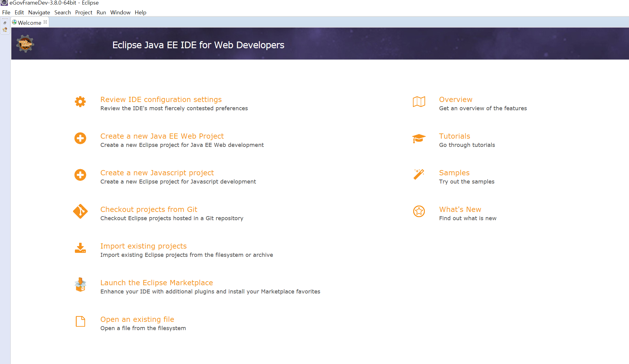Click the Import existing projects link

point(143,246)
